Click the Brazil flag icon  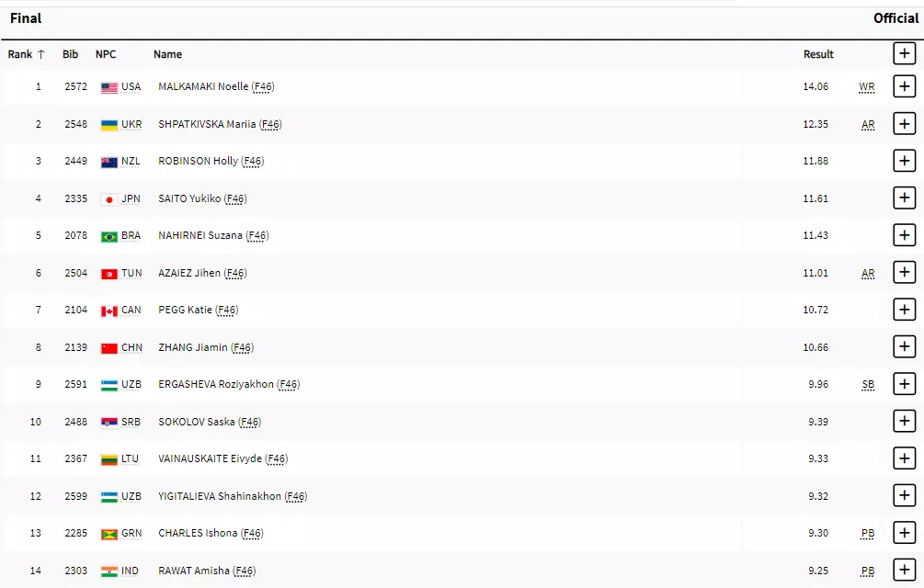pos(109,236)
